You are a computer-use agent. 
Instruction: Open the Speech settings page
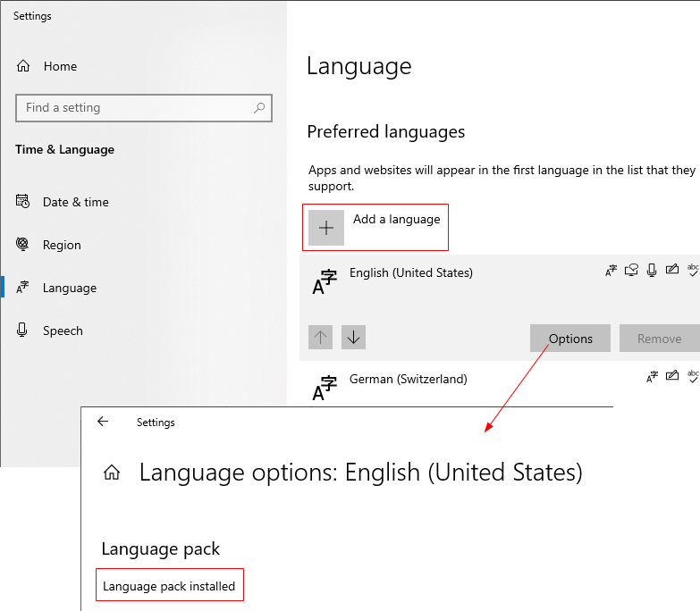(x=63, y=331)
